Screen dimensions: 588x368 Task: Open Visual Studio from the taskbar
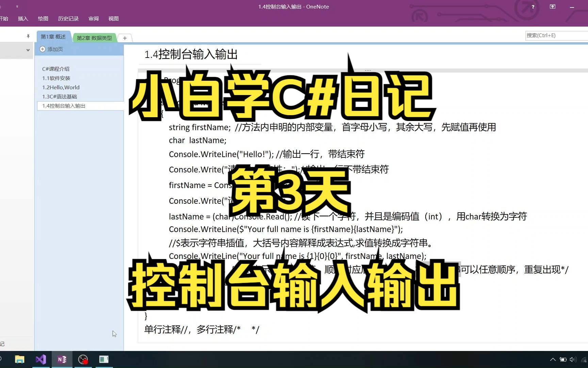pos(41,359)
